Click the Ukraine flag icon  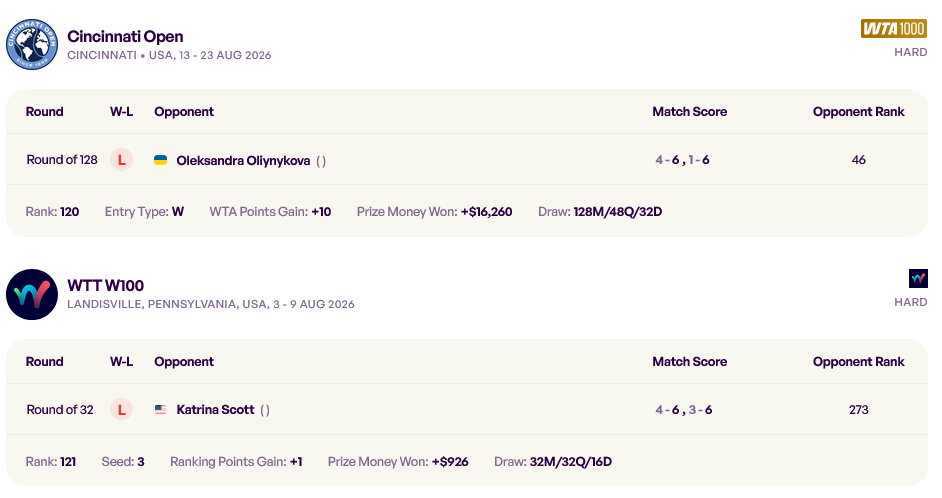[x=160, y=160]
